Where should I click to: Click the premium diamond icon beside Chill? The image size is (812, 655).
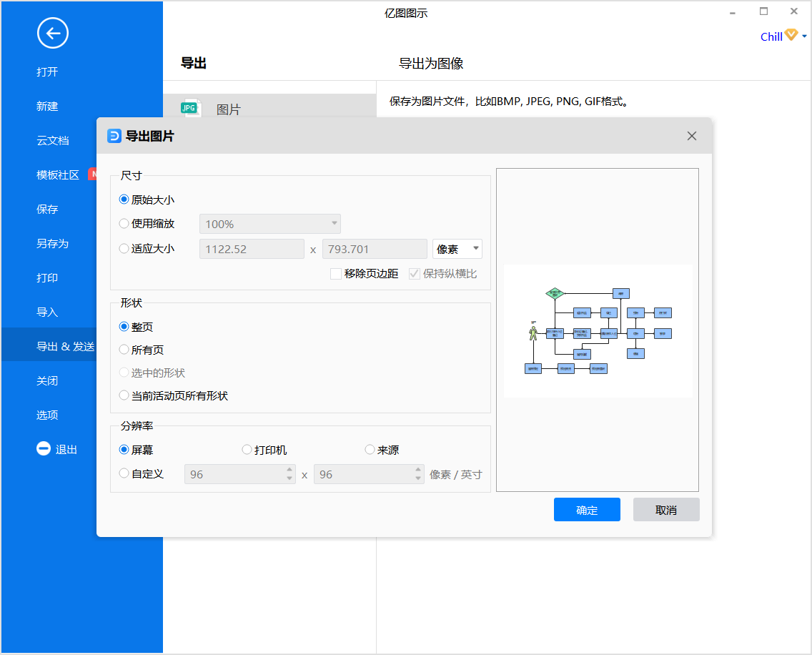(x=791, y=35)
